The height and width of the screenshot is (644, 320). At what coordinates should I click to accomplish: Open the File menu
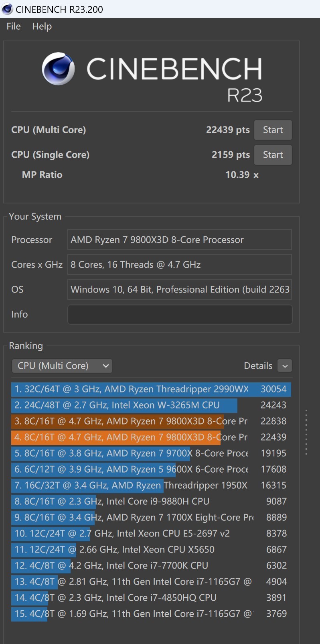13,26
